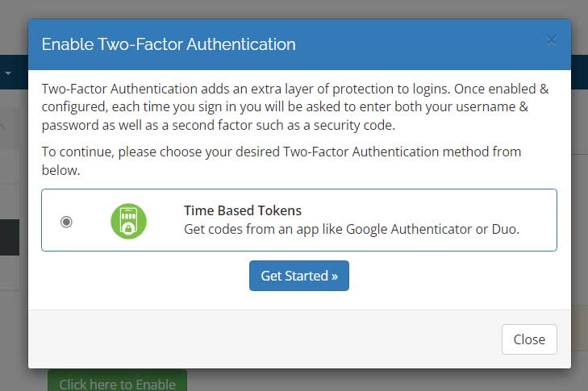588x391 pixels.
Task: Click the yellow notice strip behind dialog
Action: point(579,328)
